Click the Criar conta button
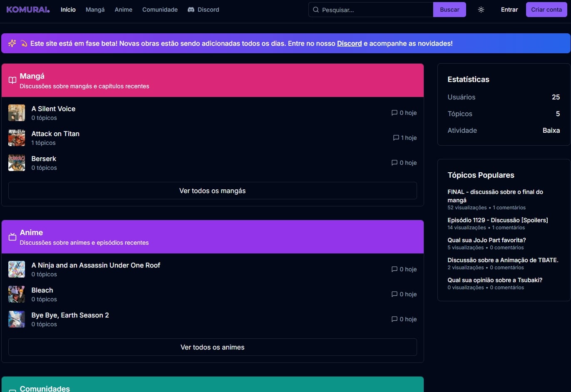 point(546,10)
